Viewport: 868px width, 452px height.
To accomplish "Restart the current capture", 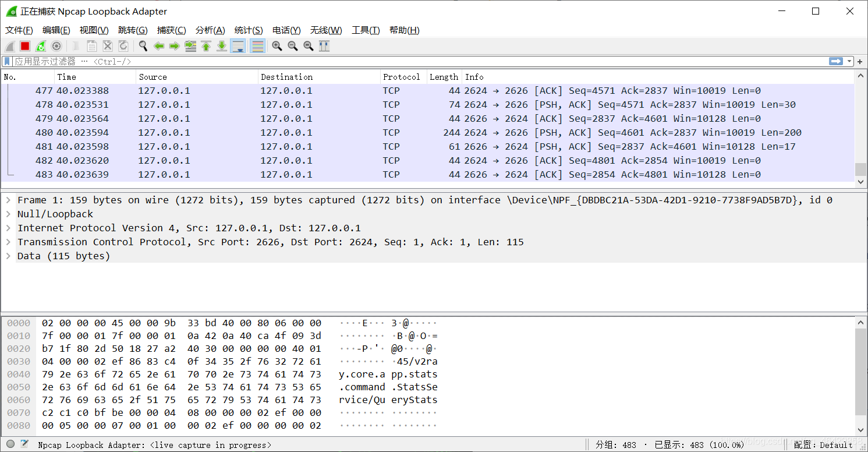I will coord(41,46).
